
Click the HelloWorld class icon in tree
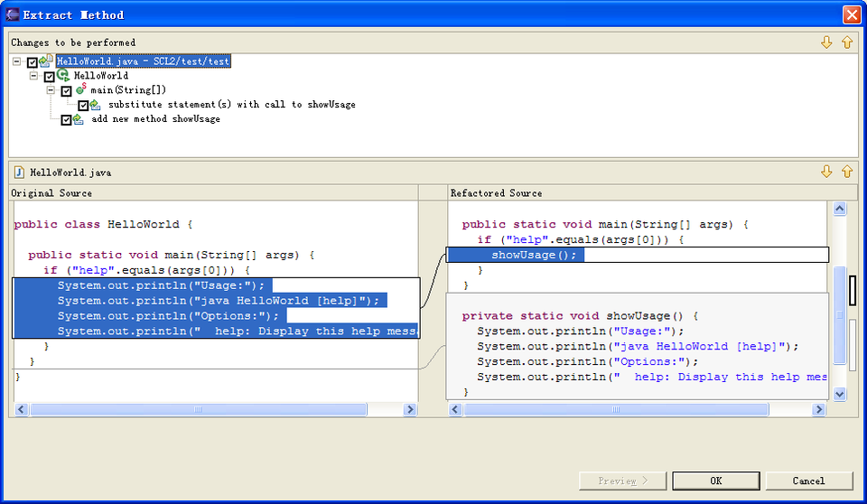click(x=63, y=75)
